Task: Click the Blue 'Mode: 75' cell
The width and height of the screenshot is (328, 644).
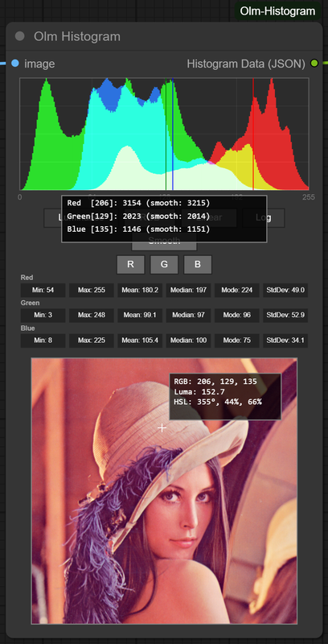Action: [x=237, y=341]
